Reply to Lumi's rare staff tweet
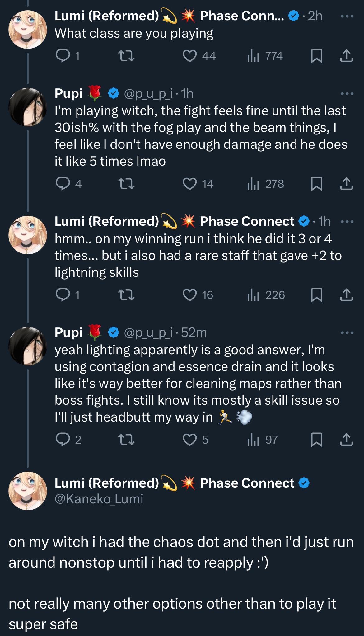 [x=63, y=295]
